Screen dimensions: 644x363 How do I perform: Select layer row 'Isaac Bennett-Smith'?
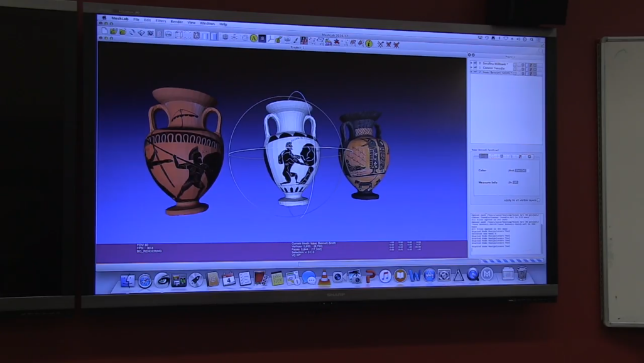click(506, 72)
